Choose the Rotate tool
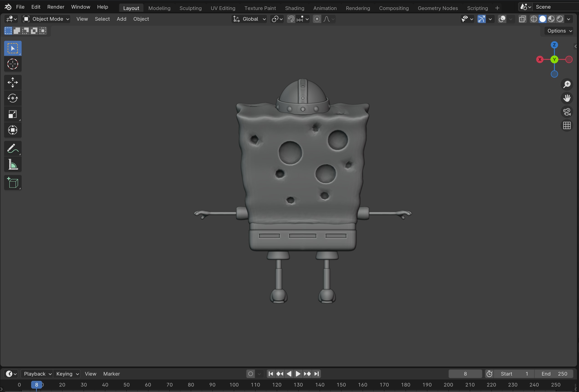The width and height of the screenshot is (579, 392). pos(13,98)
